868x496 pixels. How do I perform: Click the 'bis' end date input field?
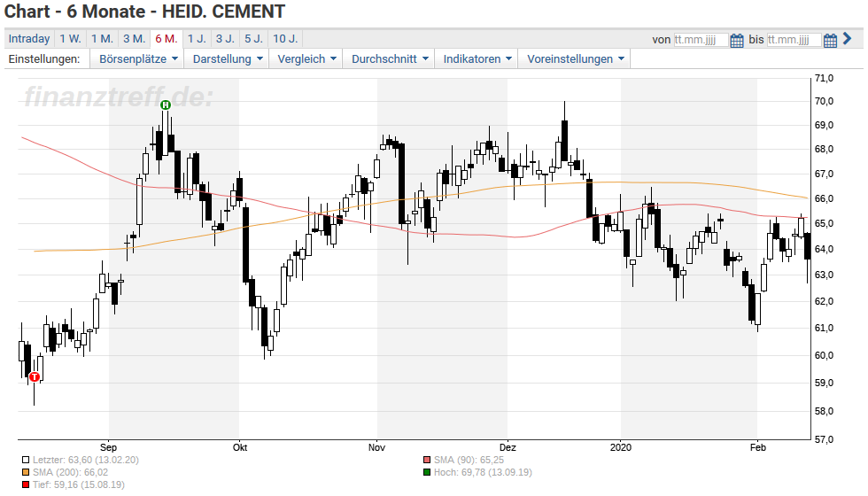pos(794,40)
